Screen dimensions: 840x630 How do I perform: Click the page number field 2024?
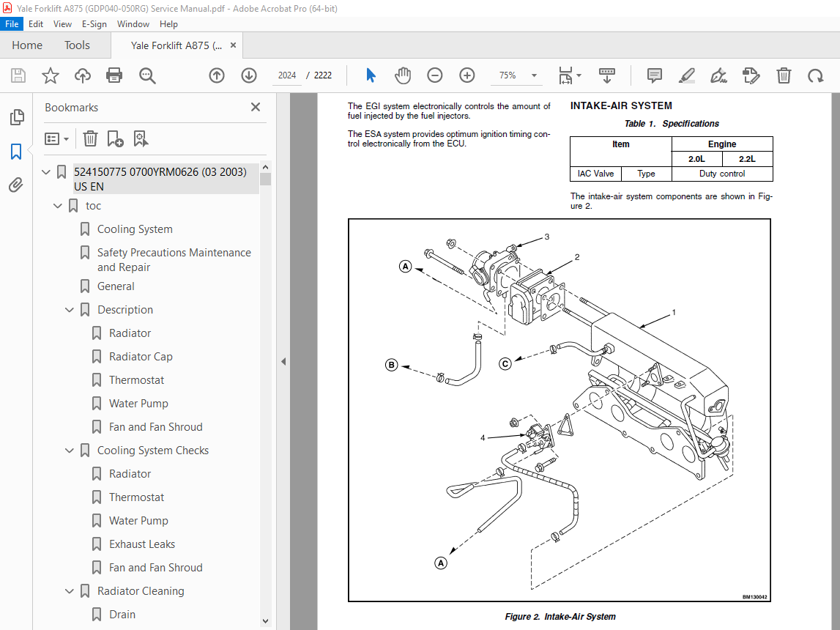287,75
